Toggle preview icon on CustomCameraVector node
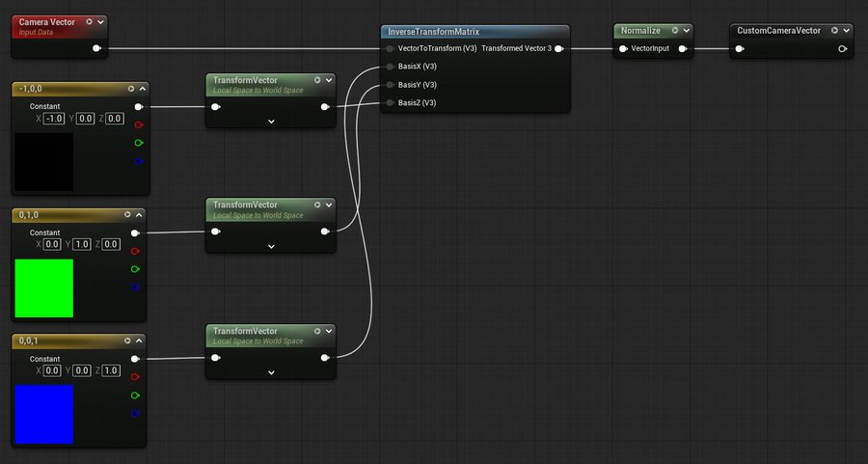 [832, 31]
